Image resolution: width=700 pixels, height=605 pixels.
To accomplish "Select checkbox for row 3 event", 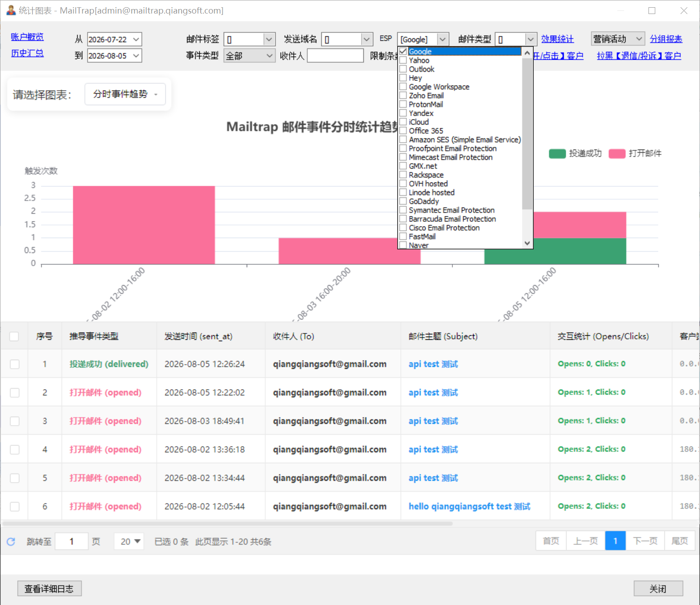I will (x=14, y=421).
